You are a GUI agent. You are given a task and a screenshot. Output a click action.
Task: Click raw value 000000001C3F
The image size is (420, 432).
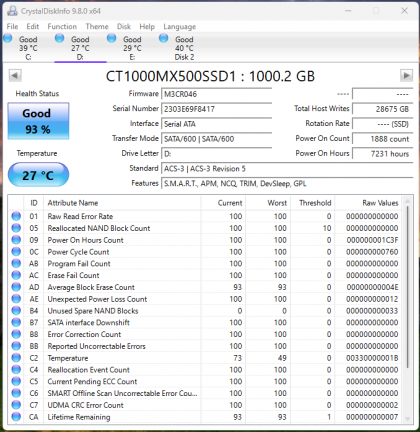coord(372,240)
